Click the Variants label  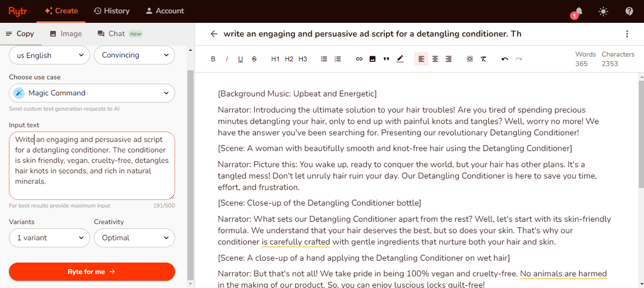[x=22, y=222]
